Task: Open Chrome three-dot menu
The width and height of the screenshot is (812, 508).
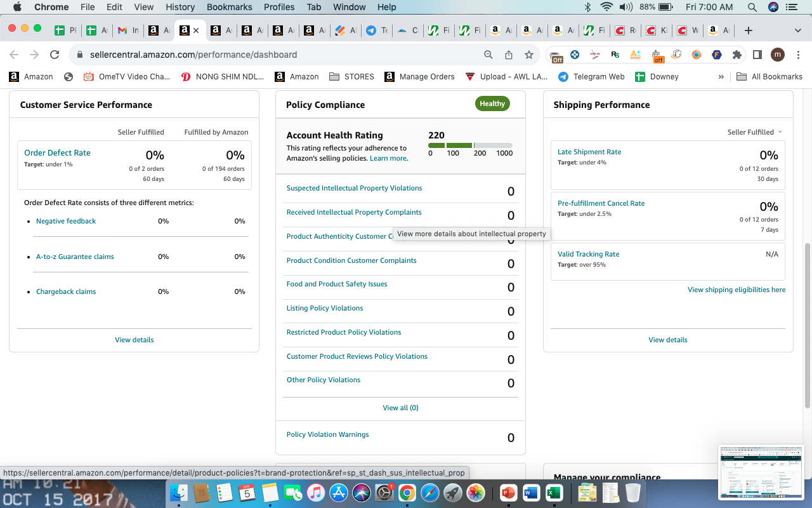Action: tap(797, 55)
